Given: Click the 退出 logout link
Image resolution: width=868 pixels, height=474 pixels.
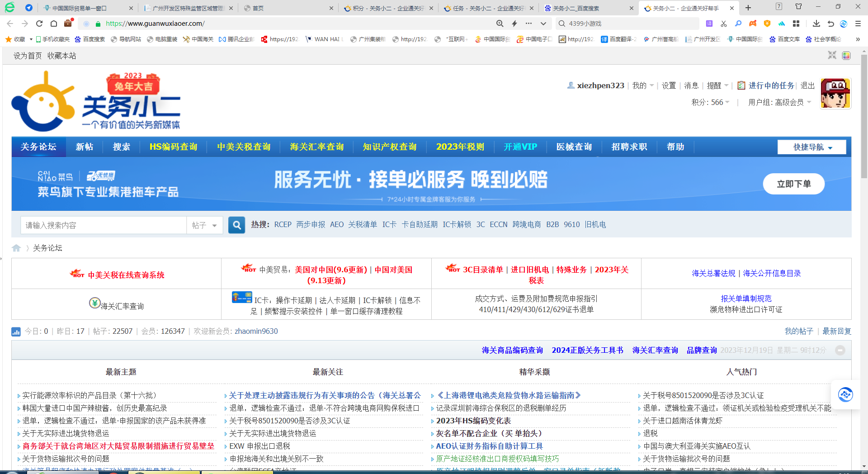Looking at the screenshot, I should pos(807,85).
